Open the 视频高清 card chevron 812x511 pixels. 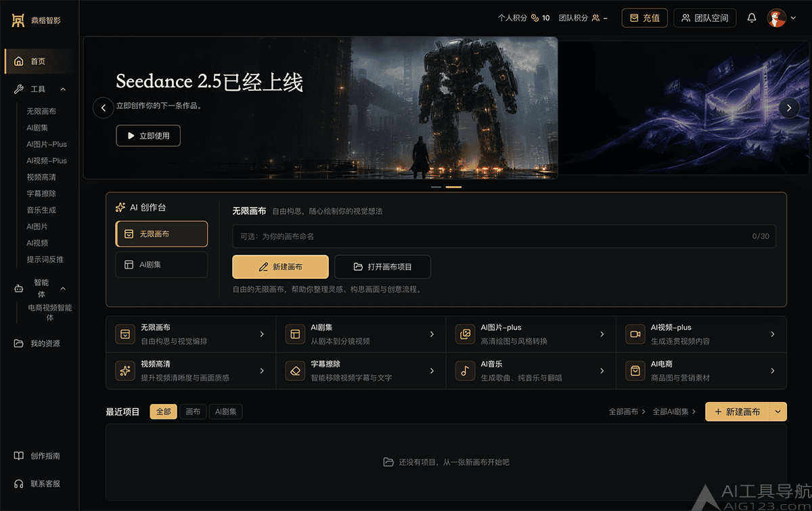click(262, 371)
